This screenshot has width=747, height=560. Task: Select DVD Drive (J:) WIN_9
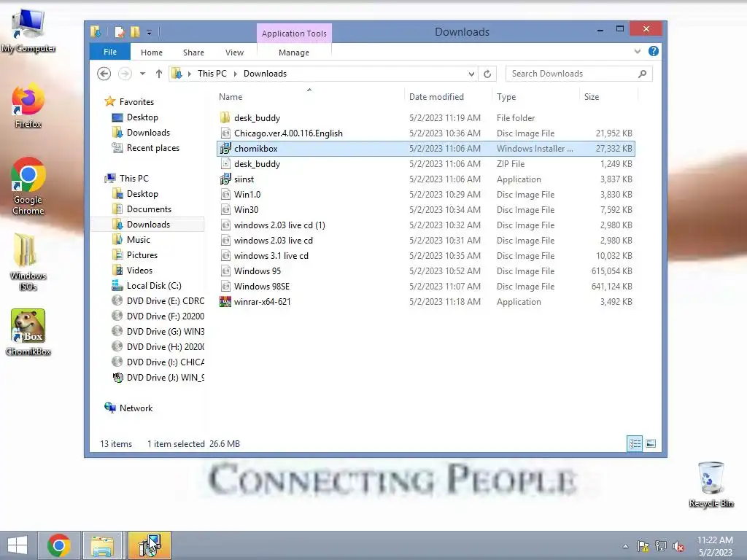click(x=158, y=378)
